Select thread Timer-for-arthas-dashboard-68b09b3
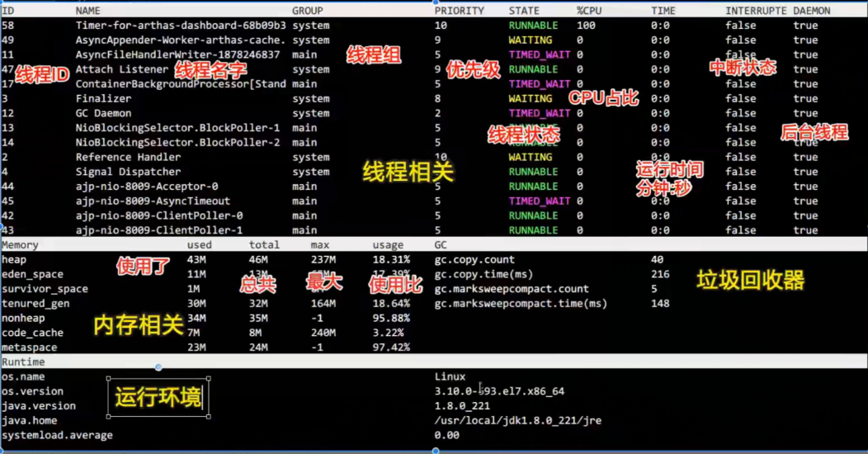 coord(181,26)
